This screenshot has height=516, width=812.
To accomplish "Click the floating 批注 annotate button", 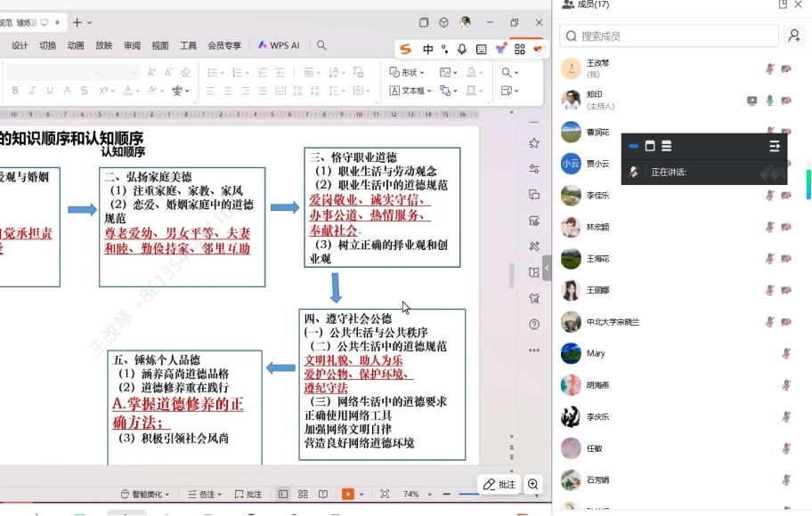I will point(499,484).
